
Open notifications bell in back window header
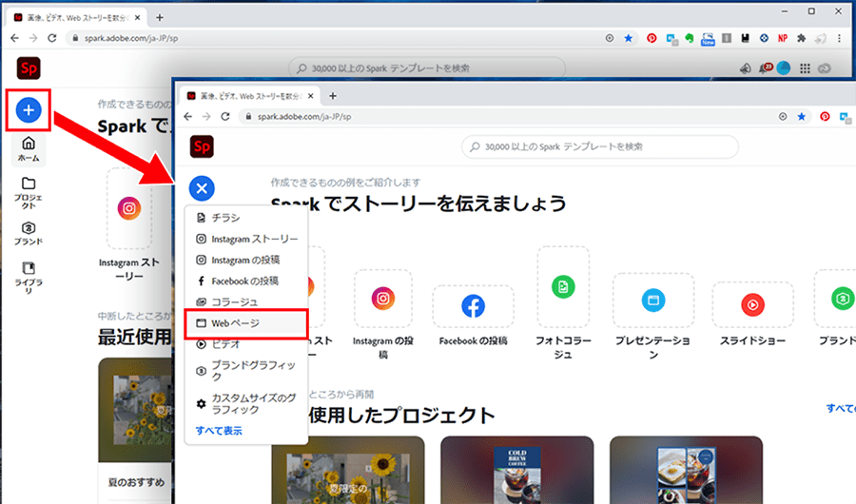pyautogui.click(x=765, y=68)
